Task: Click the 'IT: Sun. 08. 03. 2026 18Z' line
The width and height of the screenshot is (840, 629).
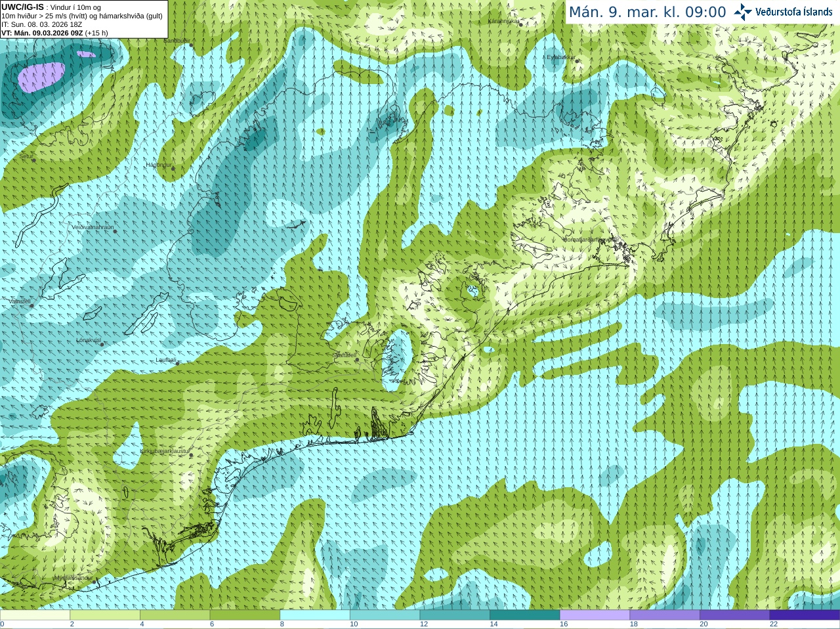Action: pyautogui.click(x=42, y=24)
